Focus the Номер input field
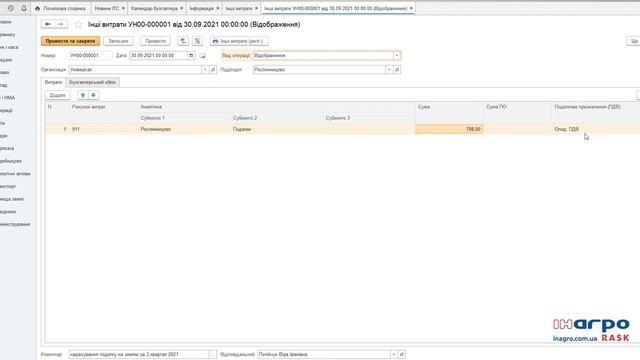 (x=90, y=56)
